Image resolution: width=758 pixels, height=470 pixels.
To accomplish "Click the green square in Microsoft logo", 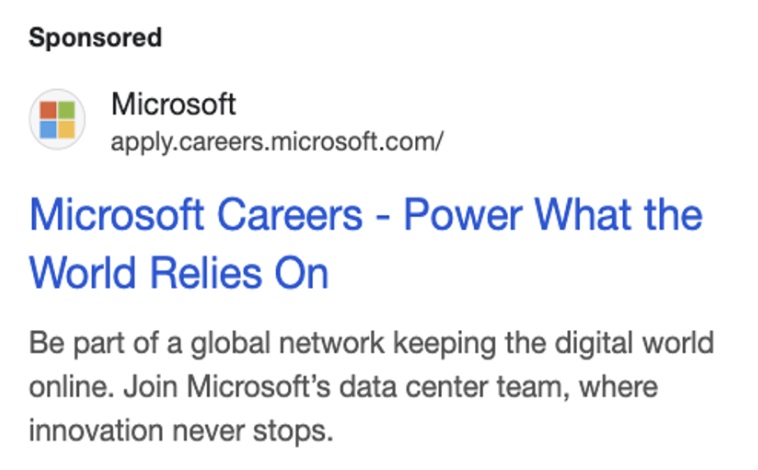I will point(66,109).
